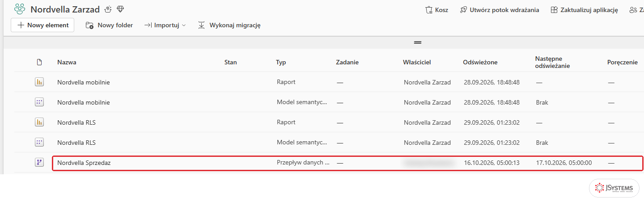Sort by Odświeżone column header

click(x=480, y=62)
